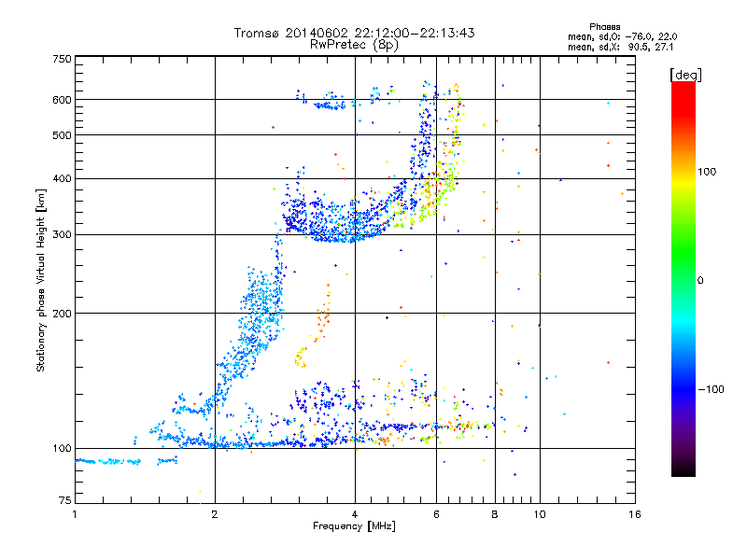747x560 pixels.
Task: Click the x-axis '10' tick label
Action: click(540, 514)
